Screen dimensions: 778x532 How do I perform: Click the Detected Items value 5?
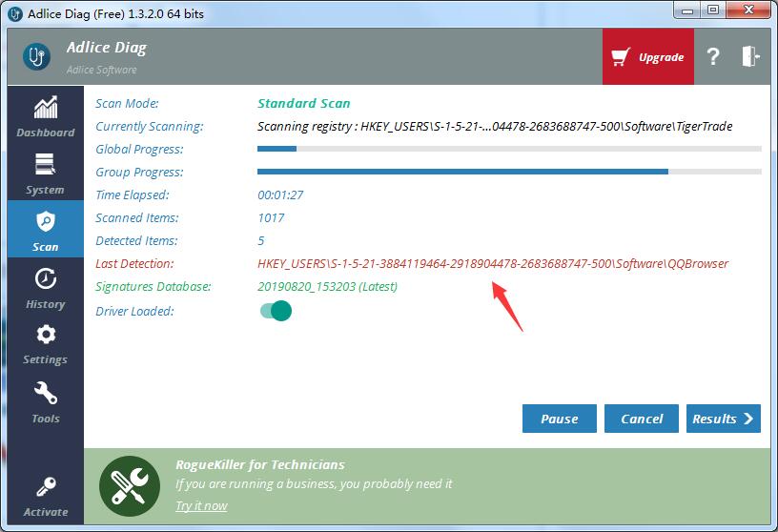pos(261,240)
